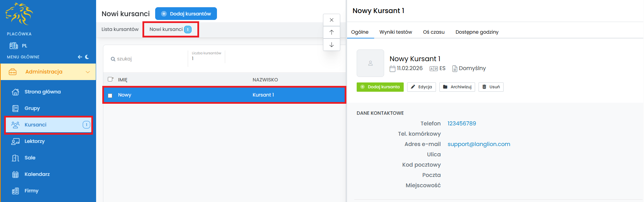The width and height of the screenshot is (644, 202).
Task: Open Kalendarz in the sidebar
Action: pyautogui.click(x=37, y=174)
